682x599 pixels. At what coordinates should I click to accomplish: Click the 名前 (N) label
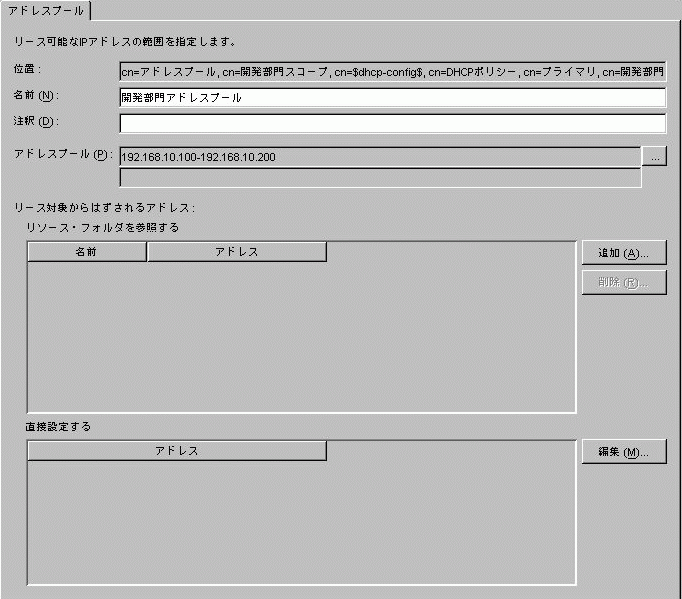(36, 95)
